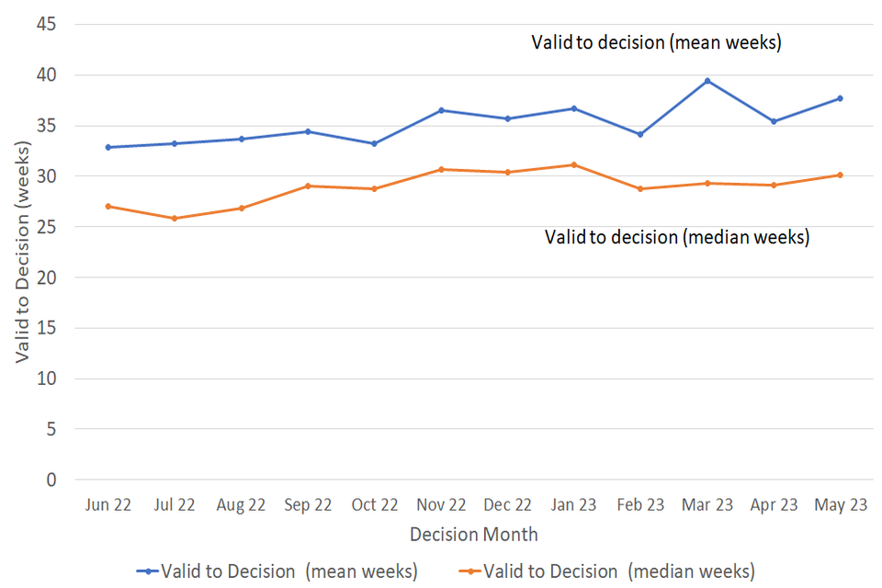Click the 'Mar 23' x-axis label

(x=707, y=504)
